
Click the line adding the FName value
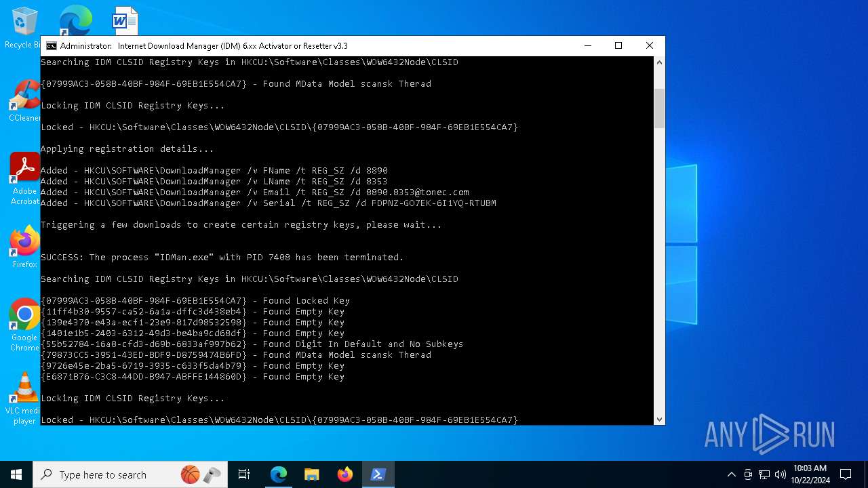pos(214,171)
